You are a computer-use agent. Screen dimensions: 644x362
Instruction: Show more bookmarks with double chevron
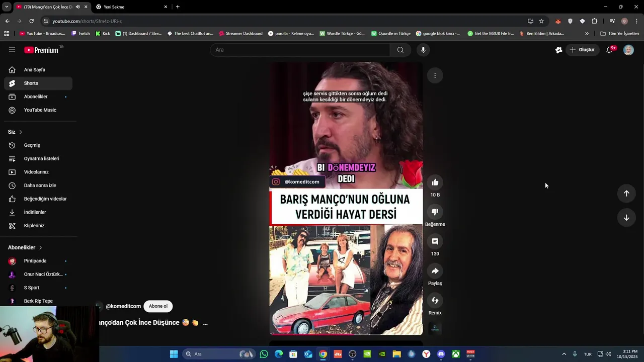[x=587, y=34]
